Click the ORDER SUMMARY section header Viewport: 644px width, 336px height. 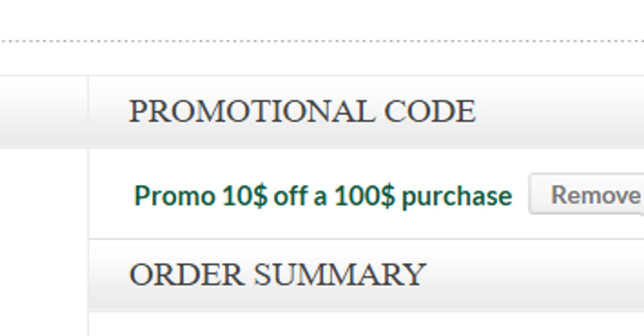[x=277, y=274]
